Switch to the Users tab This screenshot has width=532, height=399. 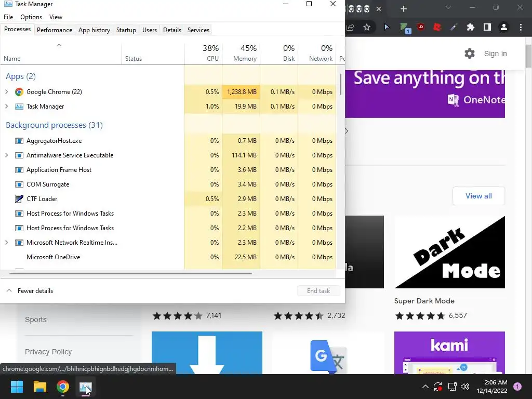click(150, 30)
